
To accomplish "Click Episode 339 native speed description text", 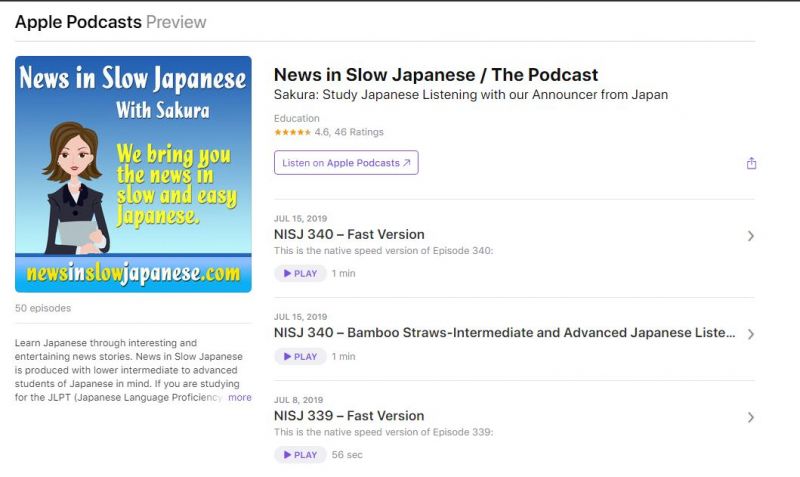I will (x=383, y=432).
